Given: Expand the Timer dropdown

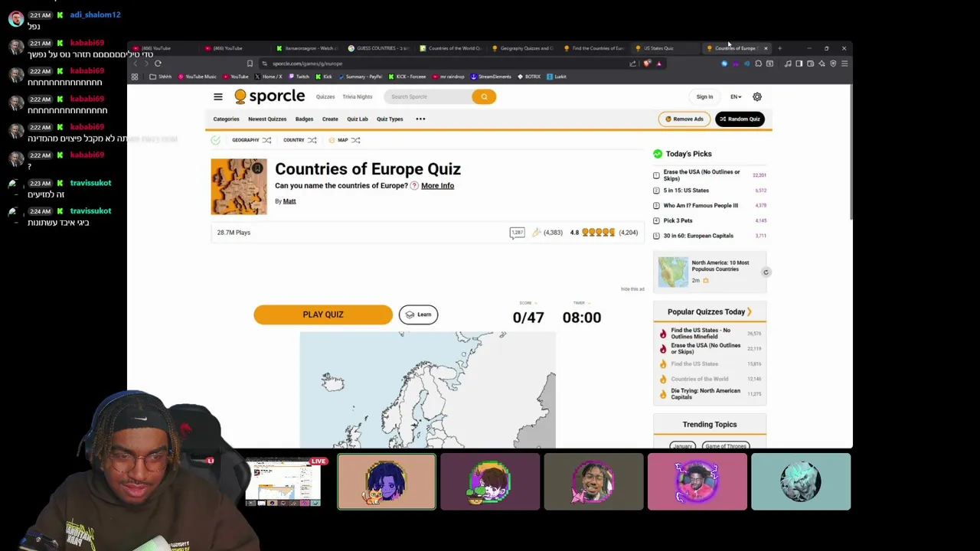Looking at the screenshot, I should (x=581, y=303).
